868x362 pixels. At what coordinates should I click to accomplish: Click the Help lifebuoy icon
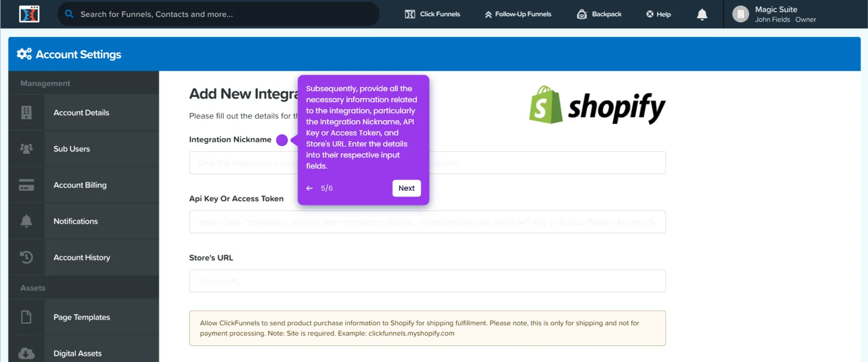(650, 14)
